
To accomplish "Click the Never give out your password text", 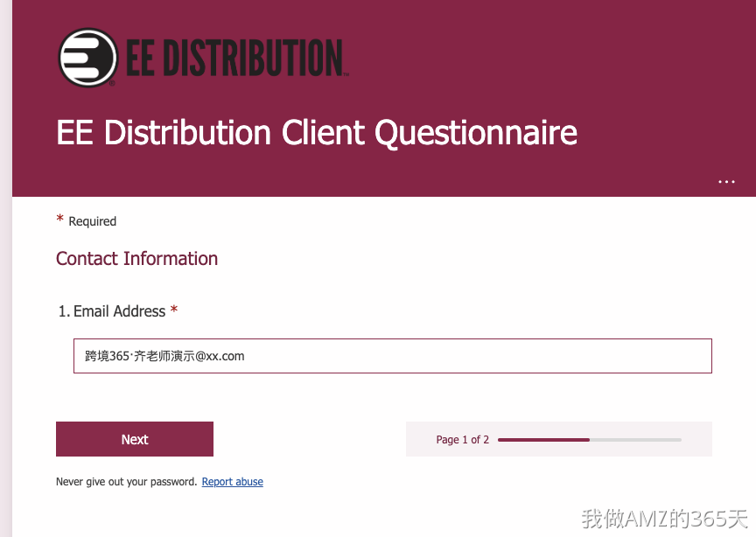I will click(126, 482).
